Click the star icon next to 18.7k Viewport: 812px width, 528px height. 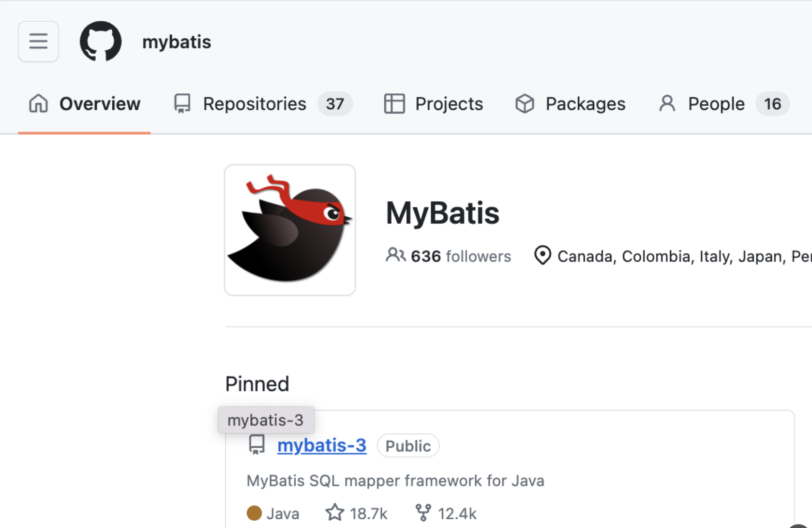click(334, 513)
